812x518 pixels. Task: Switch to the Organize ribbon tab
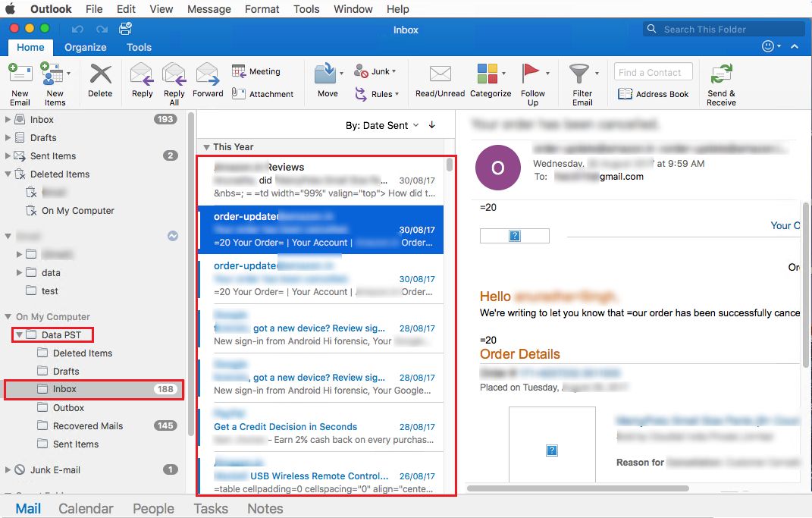coord(86,47)
